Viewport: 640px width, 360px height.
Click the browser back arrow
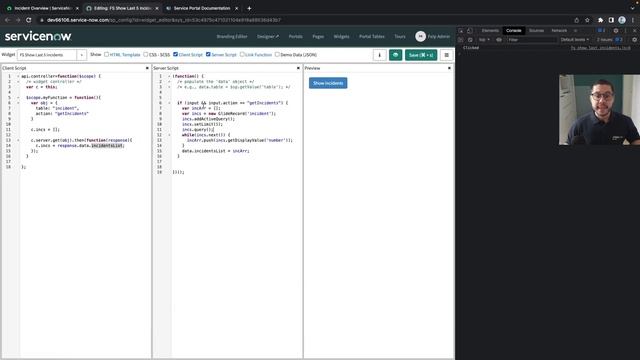point(7,20)
